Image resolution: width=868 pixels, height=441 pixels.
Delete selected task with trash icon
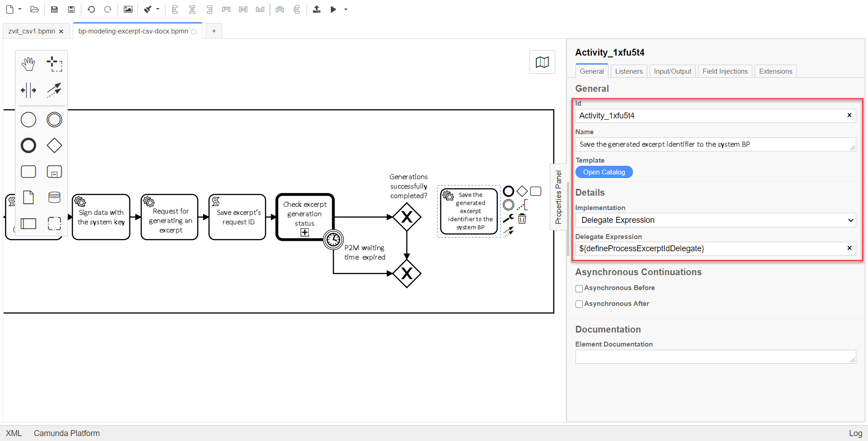pyautogui.click(x=522, y=219)
